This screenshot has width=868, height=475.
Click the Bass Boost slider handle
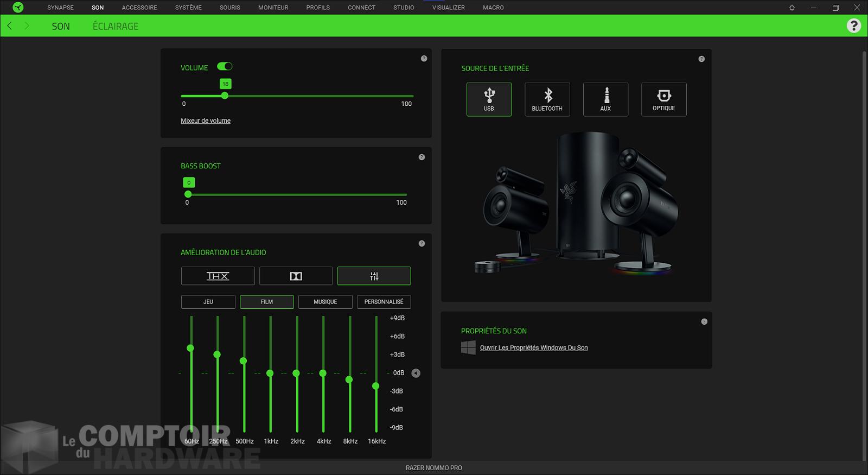[188, 194]
